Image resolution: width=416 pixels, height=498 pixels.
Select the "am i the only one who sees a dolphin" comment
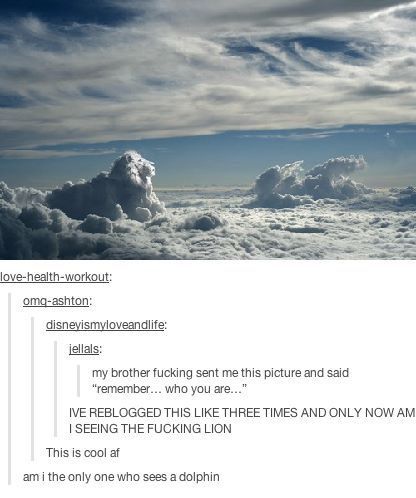(121, 477)
